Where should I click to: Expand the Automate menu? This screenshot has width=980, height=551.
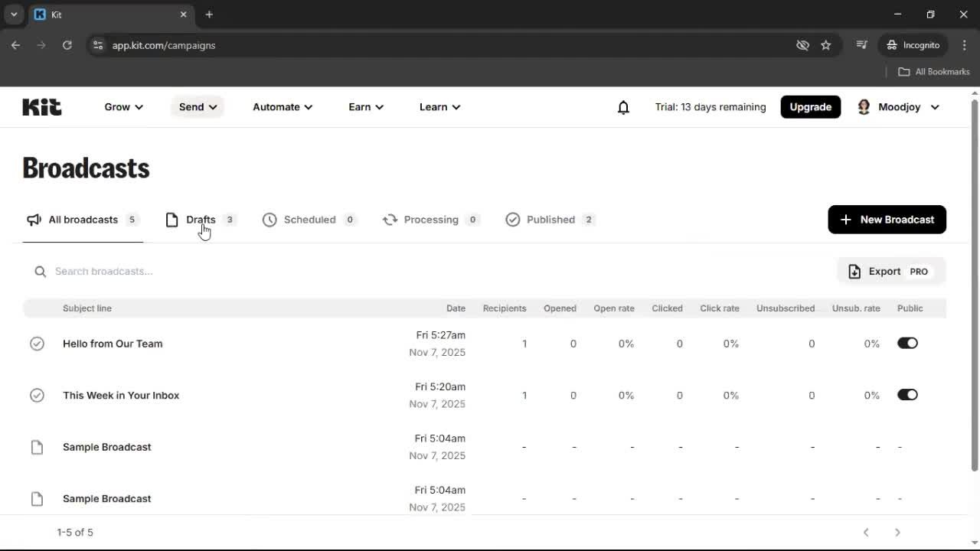tap(282, 107)
